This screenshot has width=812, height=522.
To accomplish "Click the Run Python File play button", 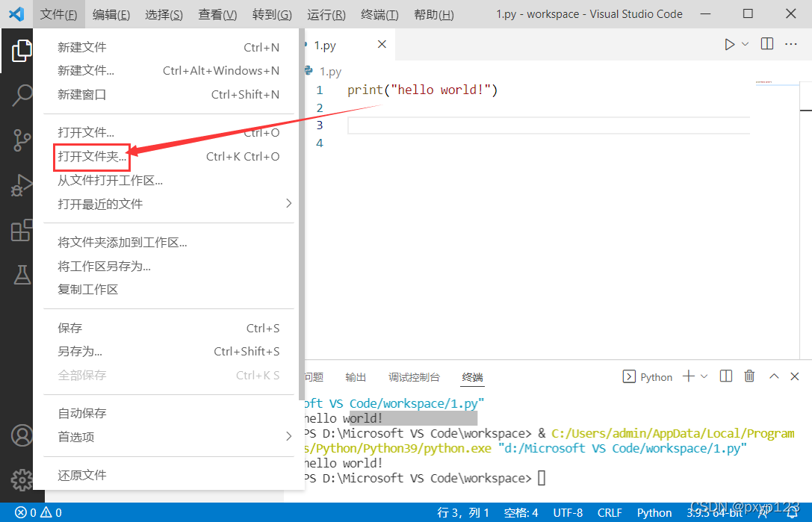I will [729, 45].
